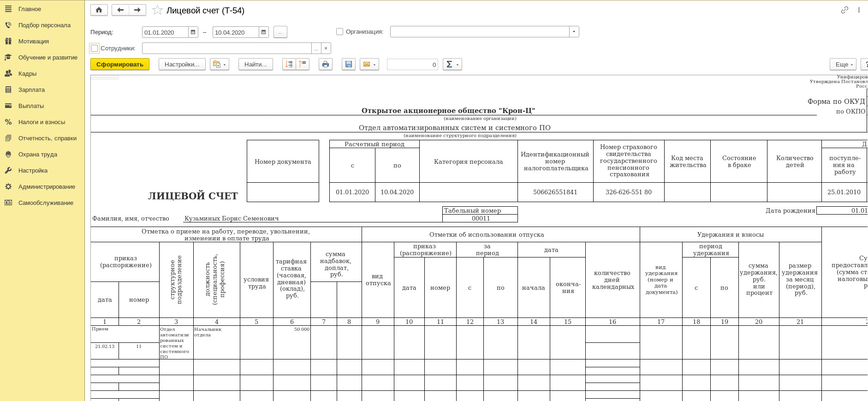Open the Организация dropdown list
The image size is (868, 401).
click(574, 32)
